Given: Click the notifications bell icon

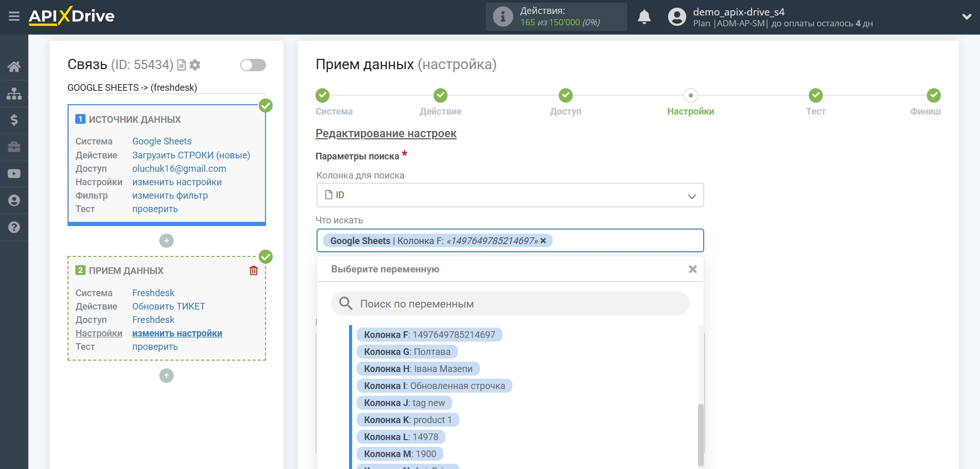Looking at the screenshot, I should coord(644,17).
